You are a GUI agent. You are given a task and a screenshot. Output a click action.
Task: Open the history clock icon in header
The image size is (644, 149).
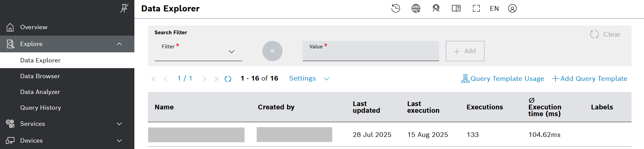click(x=396, y=8)
